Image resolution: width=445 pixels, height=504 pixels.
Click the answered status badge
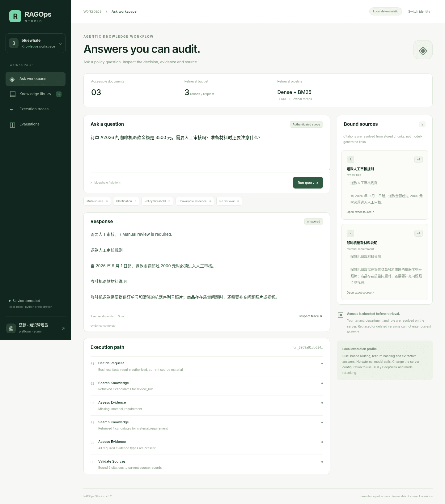coord(313,222)
